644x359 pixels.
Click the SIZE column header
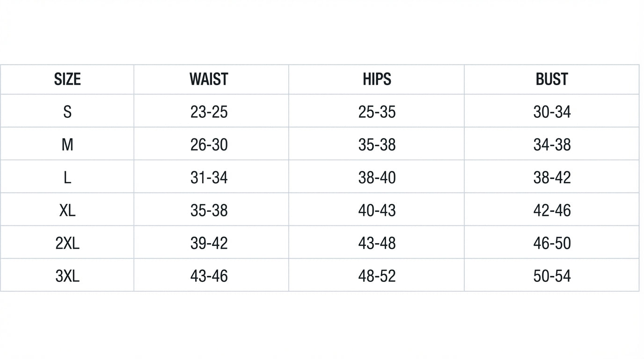tap(67, 79)
